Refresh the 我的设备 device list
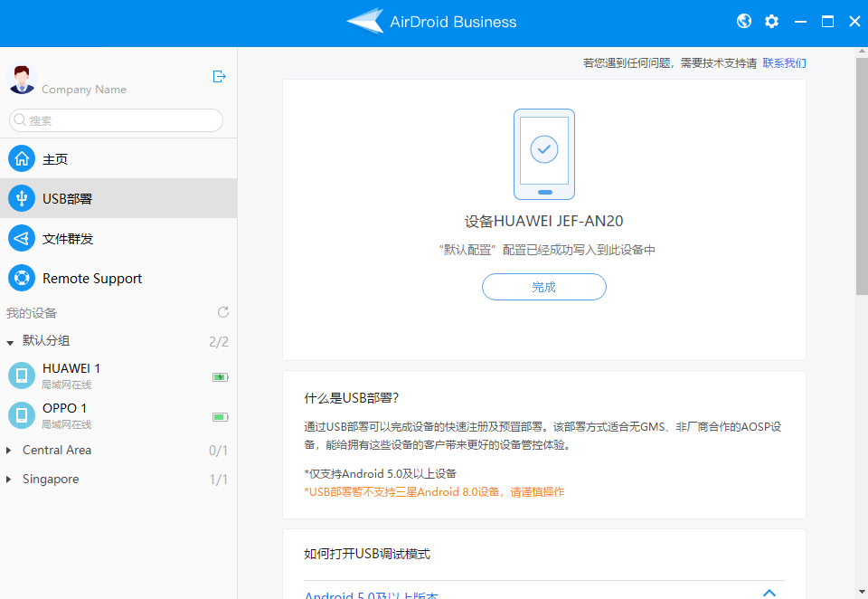868x599 pixels. (x=223, y=312)
